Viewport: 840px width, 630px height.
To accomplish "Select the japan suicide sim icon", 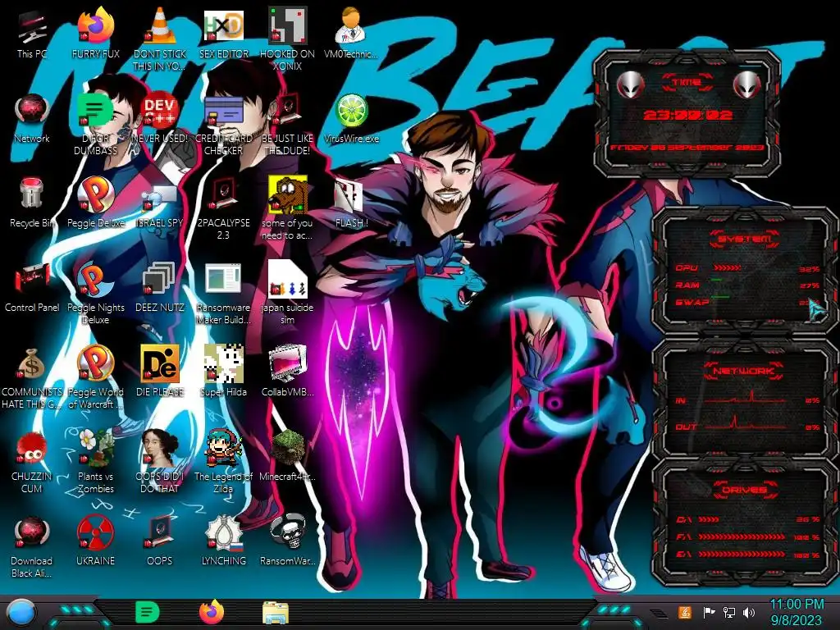I will point(287,279).
